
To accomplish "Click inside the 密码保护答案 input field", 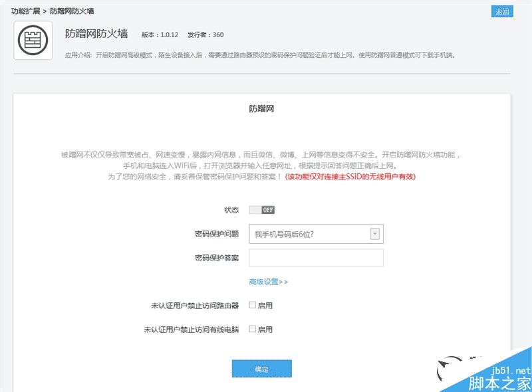I will click(316, 257).
